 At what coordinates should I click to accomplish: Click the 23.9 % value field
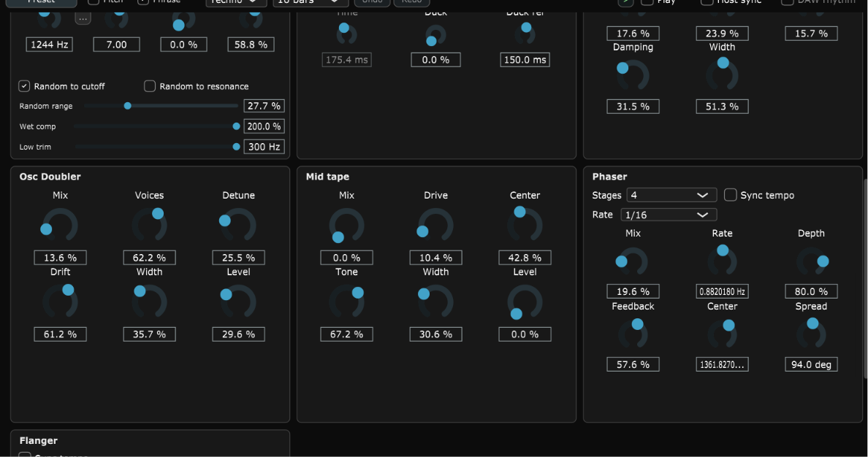pos(723,33)
